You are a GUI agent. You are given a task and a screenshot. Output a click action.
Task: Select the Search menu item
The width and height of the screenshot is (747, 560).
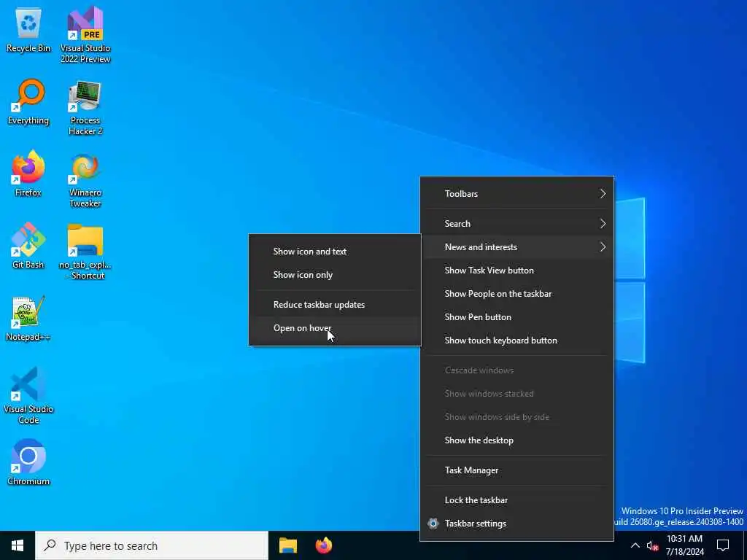coord(517,223)
